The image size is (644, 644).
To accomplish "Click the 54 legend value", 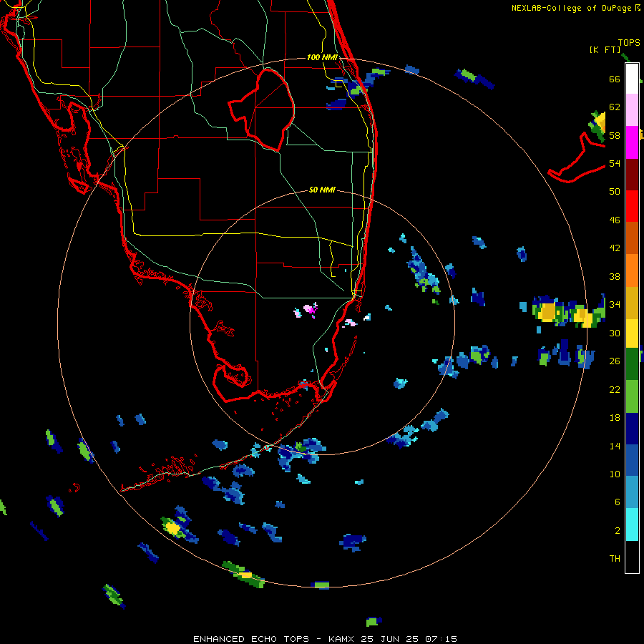I will click(x=615, y=163).
